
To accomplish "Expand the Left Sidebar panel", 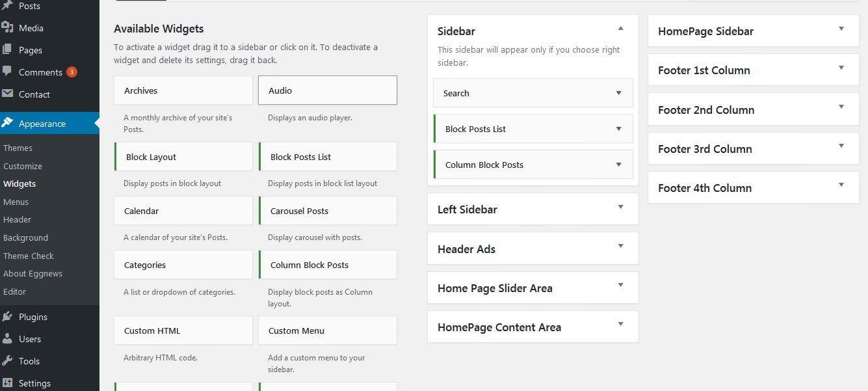I will [620, 208].
